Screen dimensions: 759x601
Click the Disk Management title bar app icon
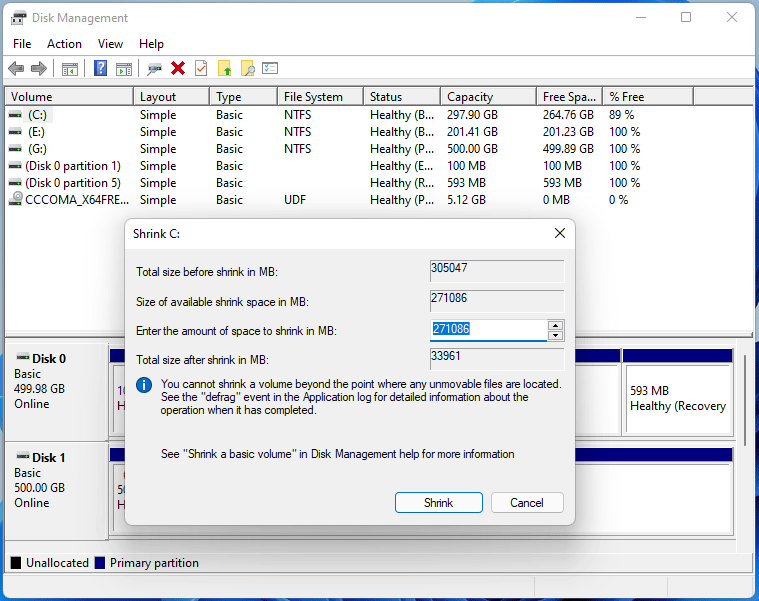click(x=18, y=18)
